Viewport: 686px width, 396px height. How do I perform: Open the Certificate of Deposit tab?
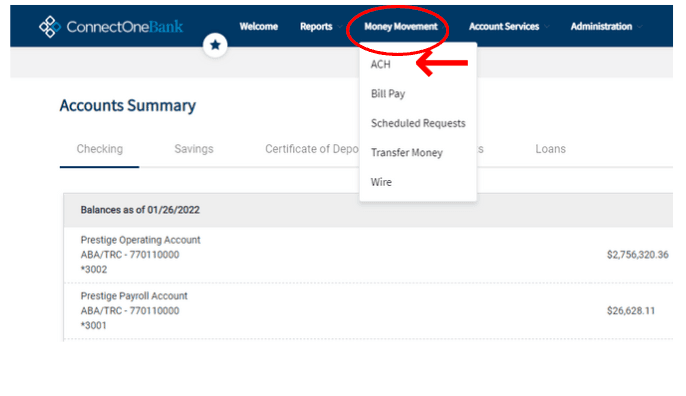click(312, 149)
